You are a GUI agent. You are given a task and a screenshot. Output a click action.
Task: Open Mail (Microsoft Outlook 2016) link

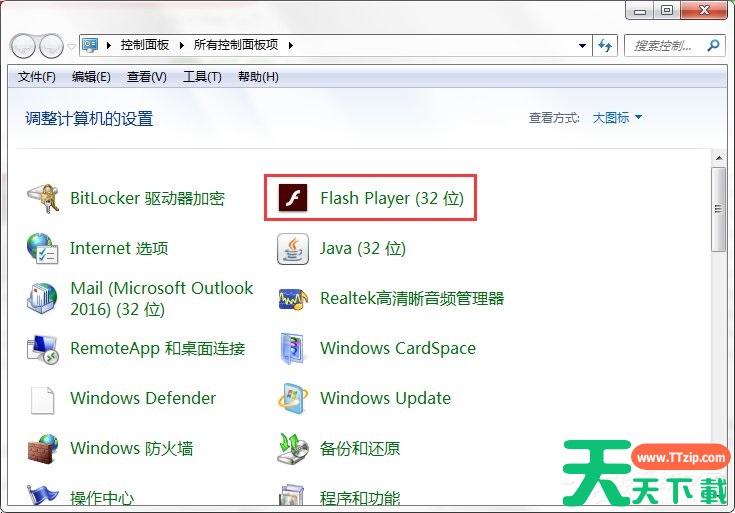click(162, 299)
